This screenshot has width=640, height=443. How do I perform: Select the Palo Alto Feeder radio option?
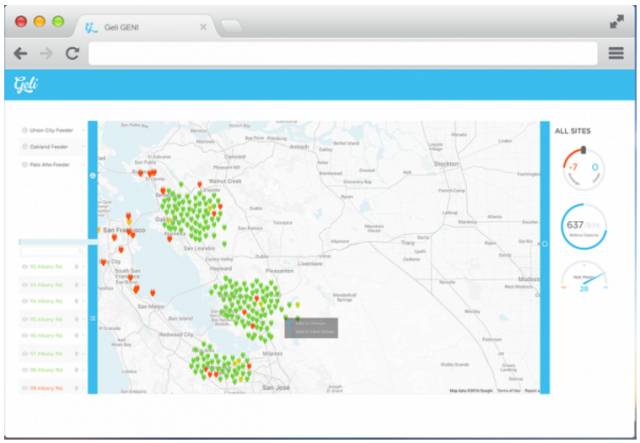click(x=25, y=164)
